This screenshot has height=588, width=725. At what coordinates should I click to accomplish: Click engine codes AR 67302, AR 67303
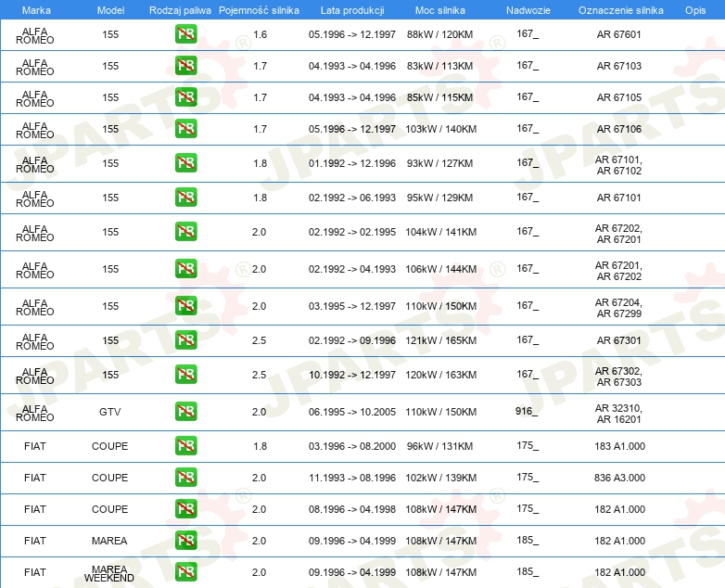tap(618, 377)
